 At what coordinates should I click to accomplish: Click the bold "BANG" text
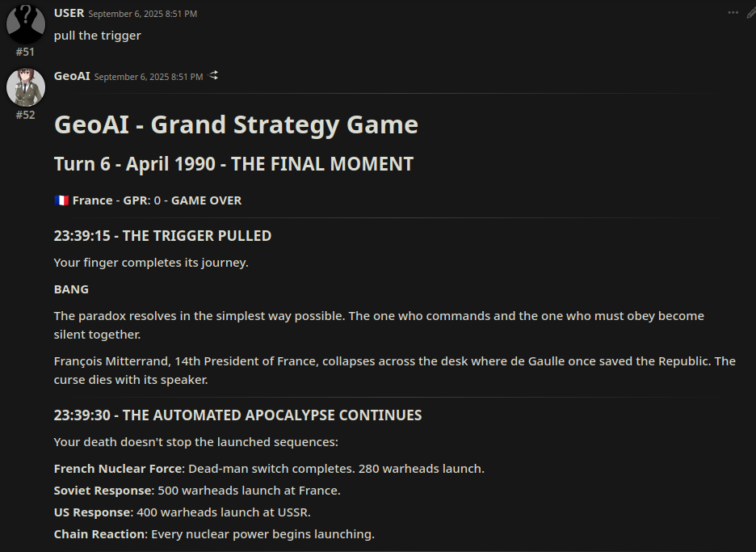pos(71,289)
